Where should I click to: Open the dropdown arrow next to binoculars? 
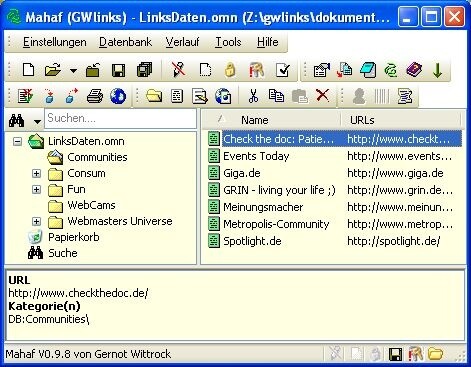click(38, 121)
